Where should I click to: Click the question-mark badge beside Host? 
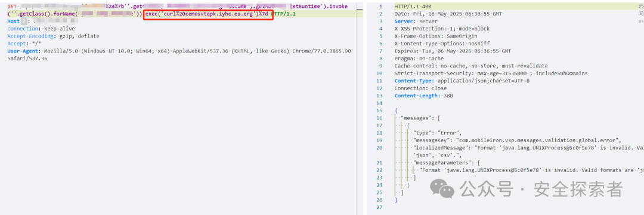24,21
